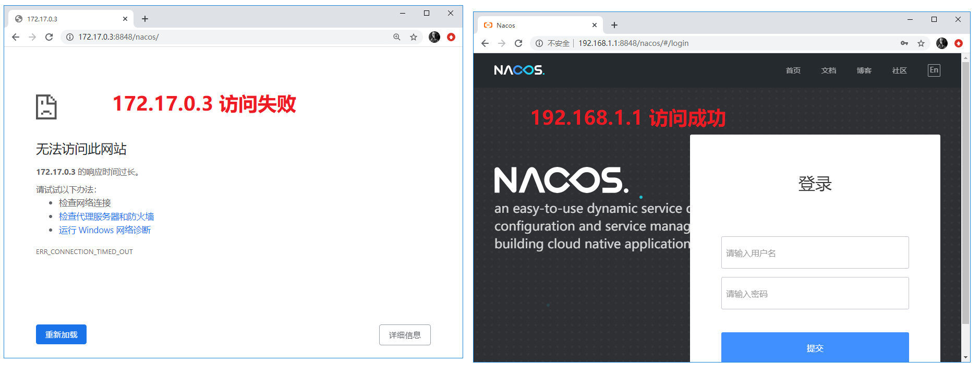Screen dimensions: 980x374
Task: Click 检查网络连接 suggestion text
Action: (x=85, y=203)
